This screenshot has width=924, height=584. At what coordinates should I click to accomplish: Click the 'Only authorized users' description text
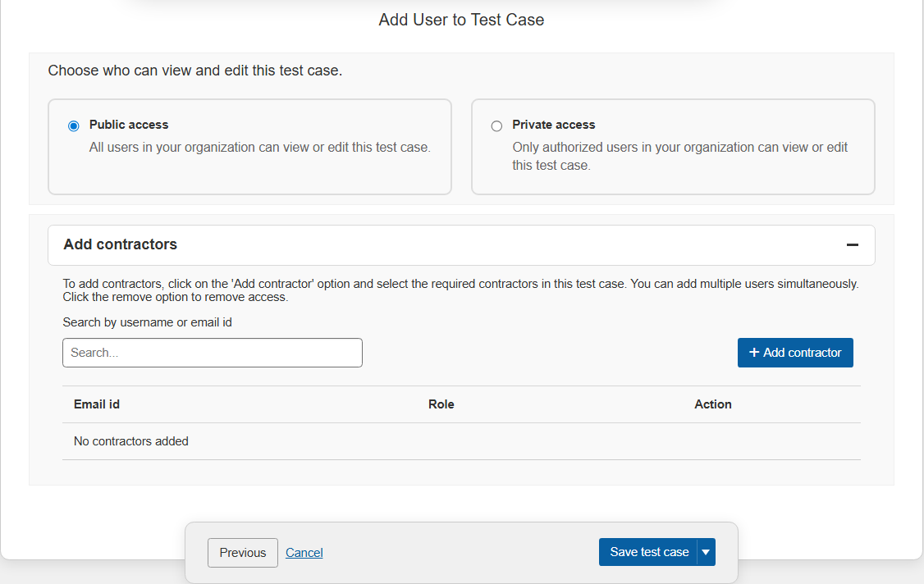pyautogui.click(x=679, y=148)
